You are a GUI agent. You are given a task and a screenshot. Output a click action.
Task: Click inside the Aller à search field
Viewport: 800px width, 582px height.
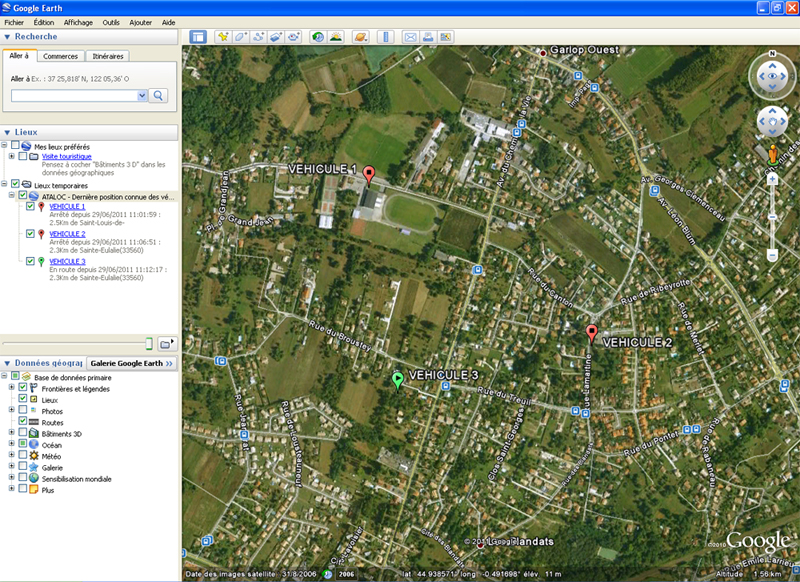click(x=74, y=95)
